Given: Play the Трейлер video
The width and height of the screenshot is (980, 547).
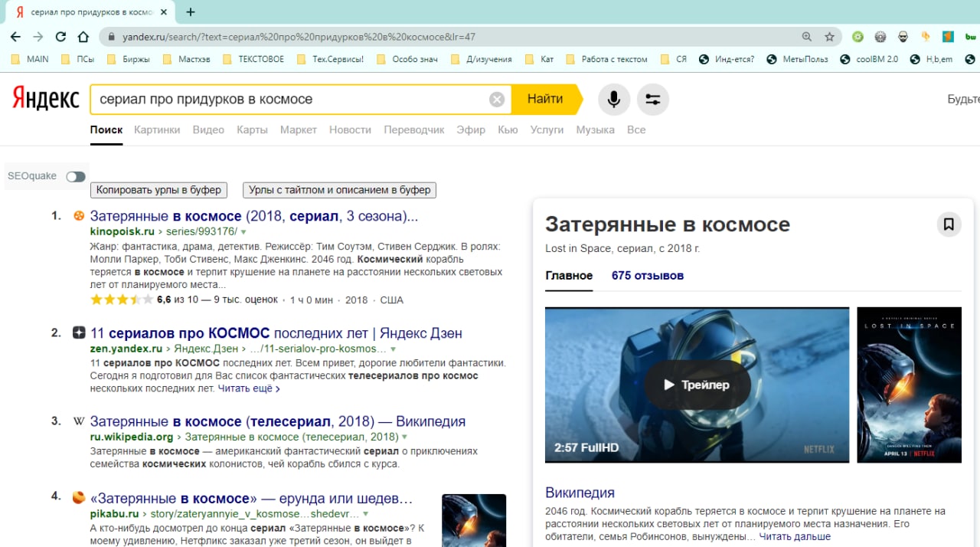Looking at the screenshot, I should tap(697, 385).
